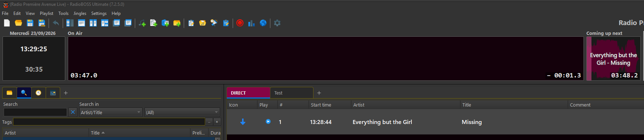This screenshot has height=140, width=644.
Task: Add a new playlist tab with plus
Action: tap(319, 93)
